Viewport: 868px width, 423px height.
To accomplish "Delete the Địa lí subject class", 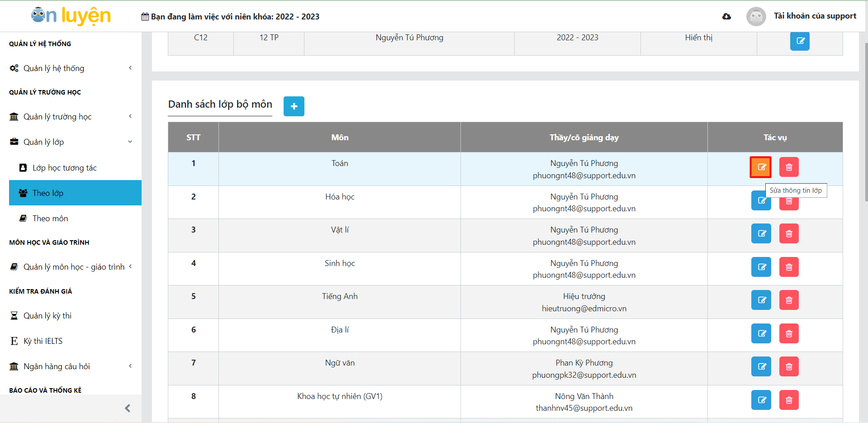I will [x=788, y=333].
